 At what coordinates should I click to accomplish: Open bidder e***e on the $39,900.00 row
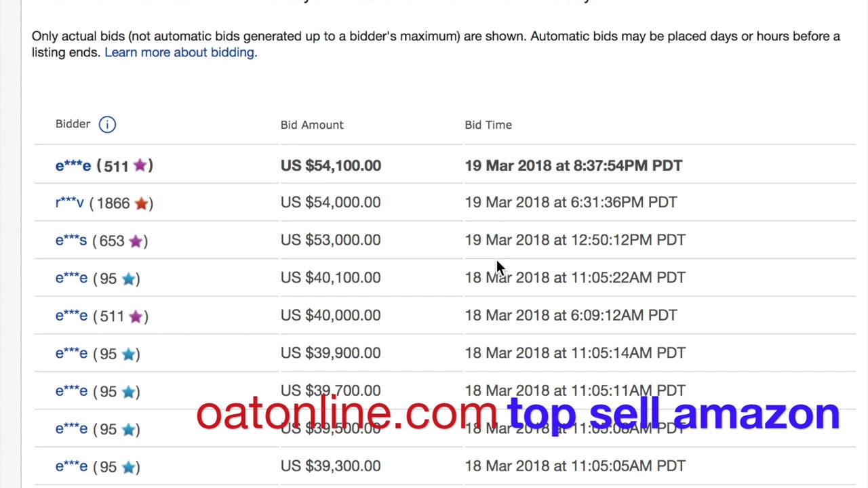tap(71, 353)
